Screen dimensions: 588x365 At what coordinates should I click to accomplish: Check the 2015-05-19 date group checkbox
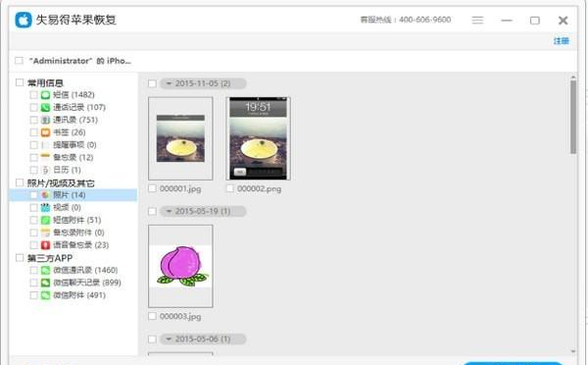[152, 211]
